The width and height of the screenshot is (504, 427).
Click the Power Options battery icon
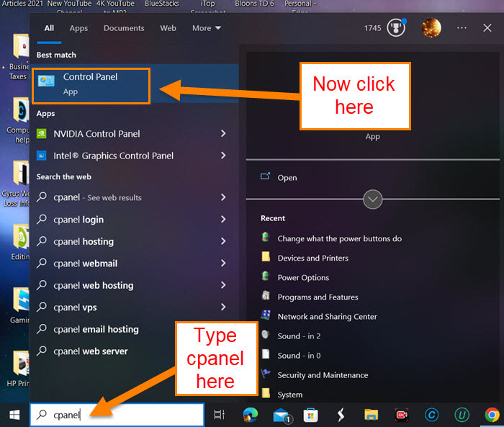(266, 277)
